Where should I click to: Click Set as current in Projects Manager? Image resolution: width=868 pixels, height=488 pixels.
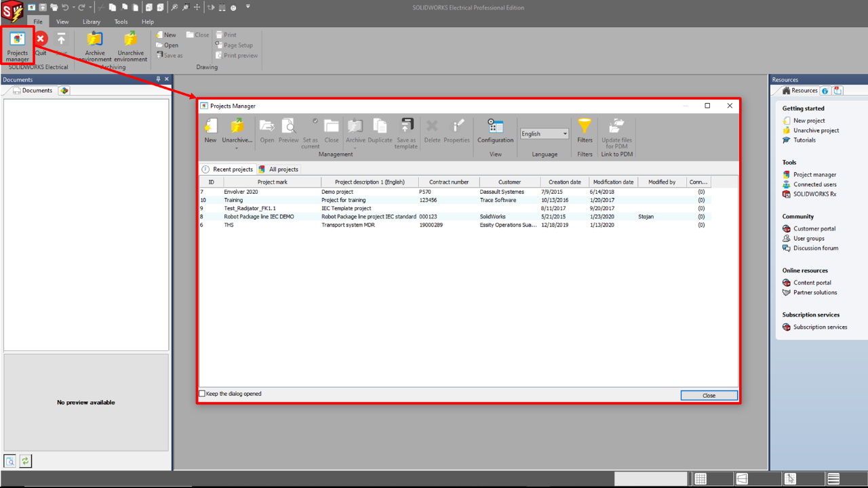coord(311,134)
